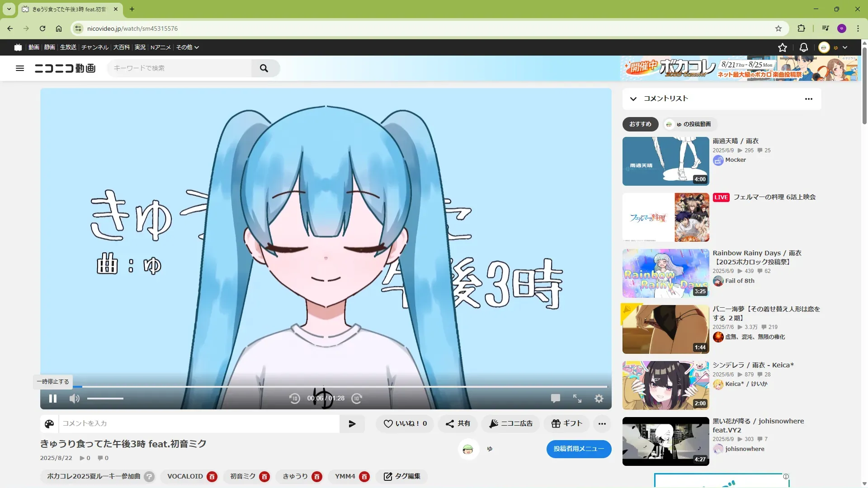Switch to おすすめ tab

[x=640, y=124]
